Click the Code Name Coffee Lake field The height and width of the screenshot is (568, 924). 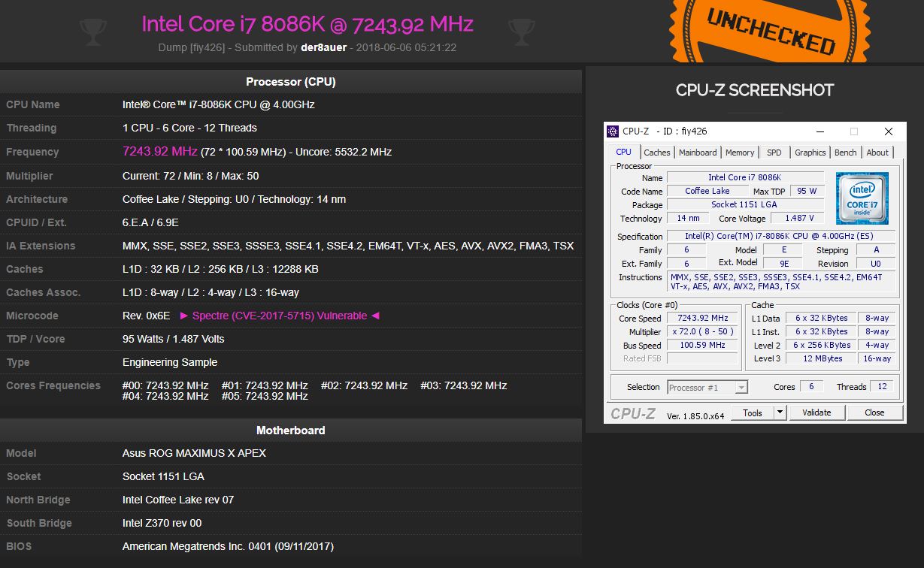707,192
